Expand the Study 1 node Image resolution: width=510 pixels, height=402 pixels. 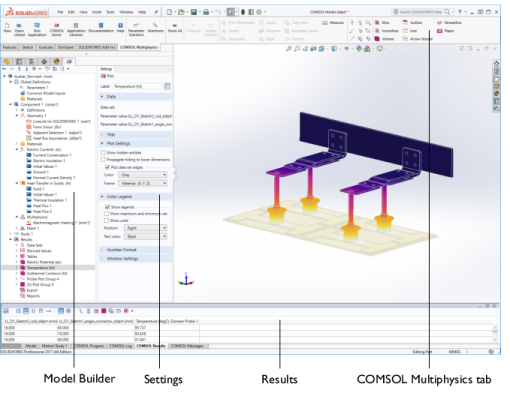[10, 234]
